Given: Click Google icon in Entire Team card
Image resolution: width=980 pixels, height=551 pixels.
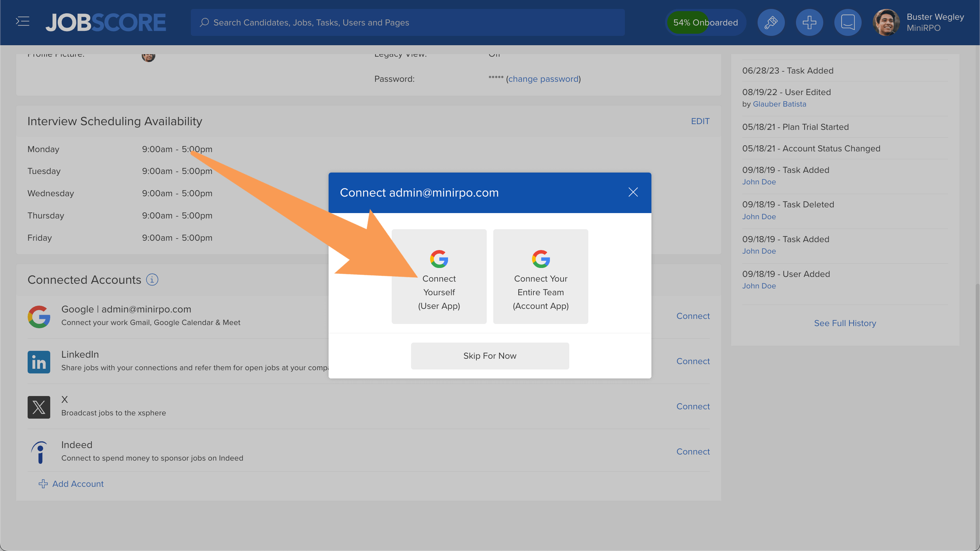Looking at the screenshot, I should pyautogui.click(x=541, y=259).
